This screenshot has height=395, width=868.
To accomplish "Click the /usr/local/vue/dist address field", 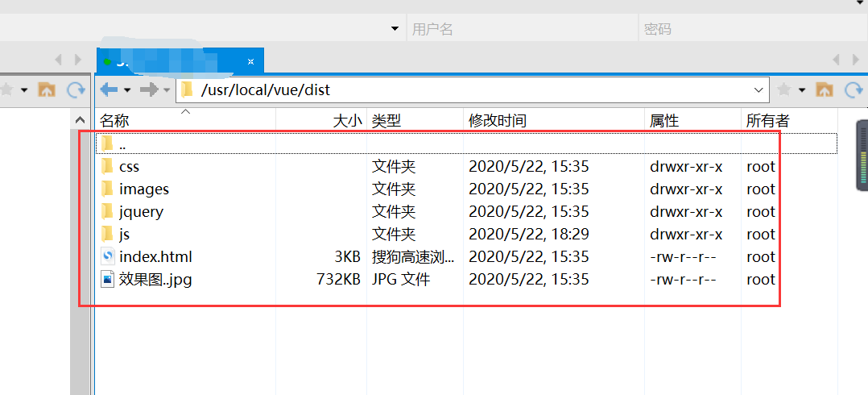I will (x=472, y=89).
